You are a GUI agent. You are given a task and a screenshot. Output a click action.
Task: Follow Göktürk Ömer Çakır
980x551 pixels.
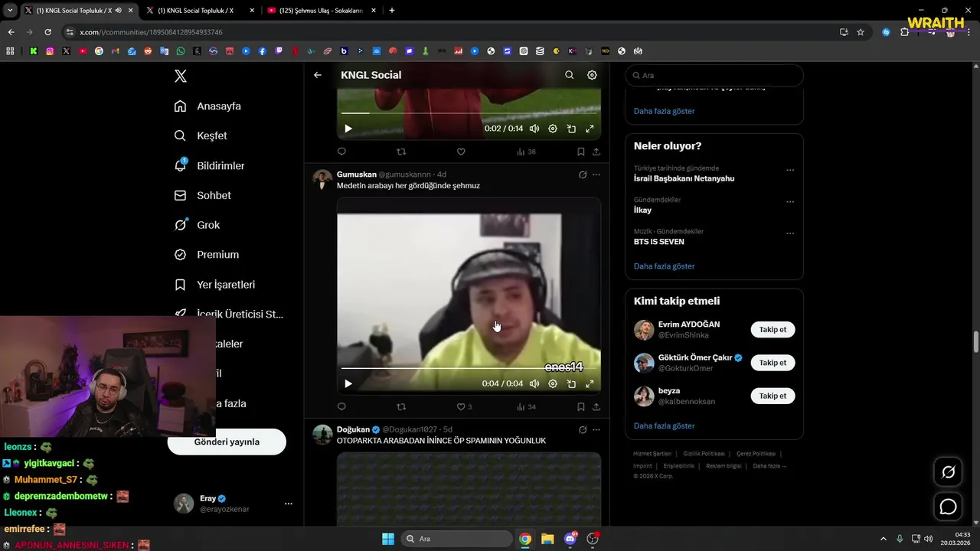tap(773, 363)
